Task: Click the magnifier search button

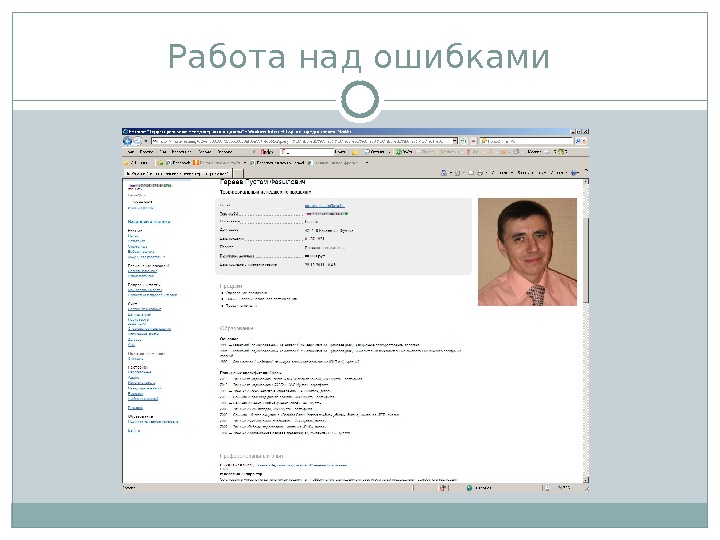Action: pos(578,141)
